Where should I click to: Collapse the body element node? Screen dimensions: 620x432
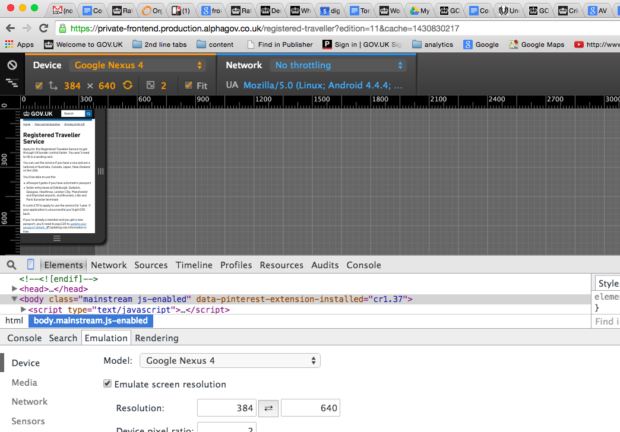click(14, 299)
